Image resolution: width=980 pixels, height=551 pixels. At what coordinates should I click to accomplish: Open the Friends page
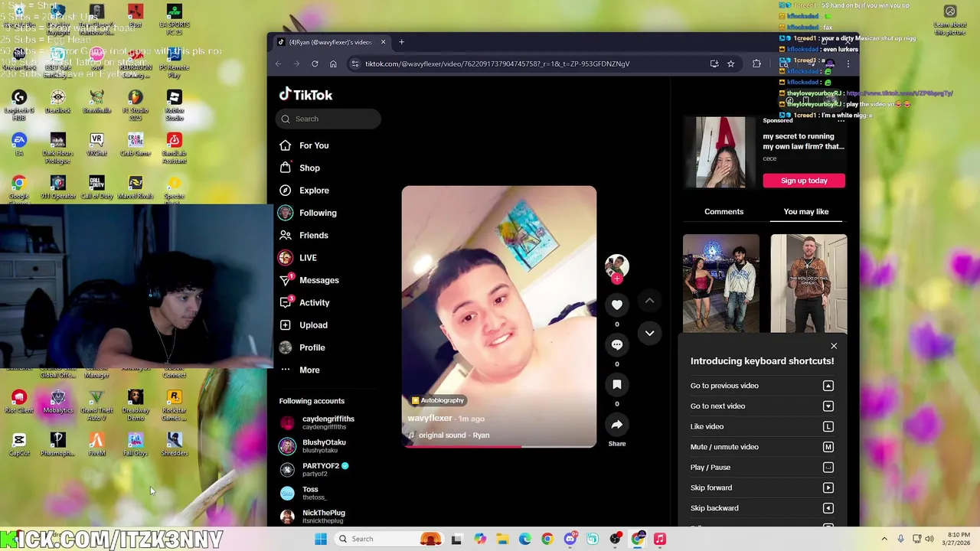pos(304,236)
